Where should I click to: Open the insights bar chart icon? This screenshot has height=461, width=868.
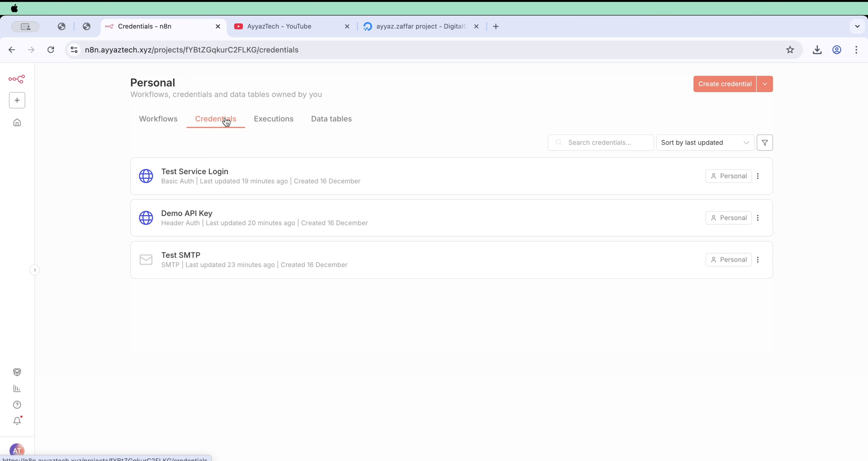(17, 388)
